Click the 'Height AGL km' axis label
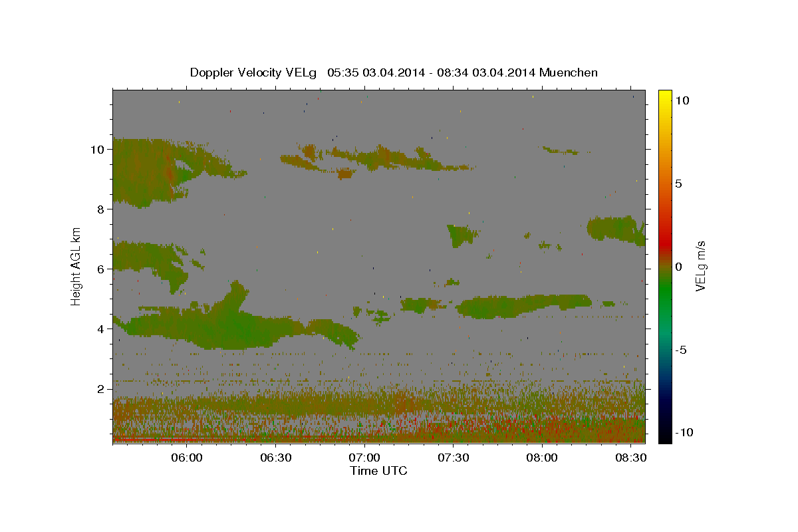The width and height of the screenshot is (798, 532). pyautogui.click(x=76, y=266)
